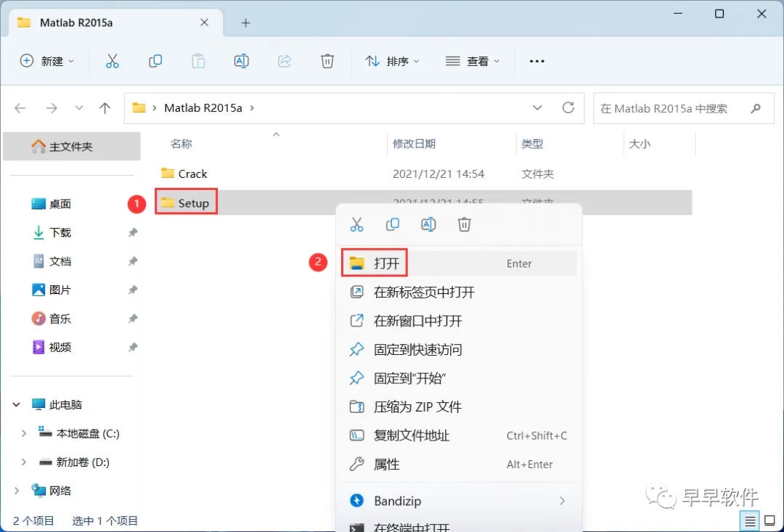Click the Bandizip context menu entry
784x532 pixels.
[x=459, y=501]
